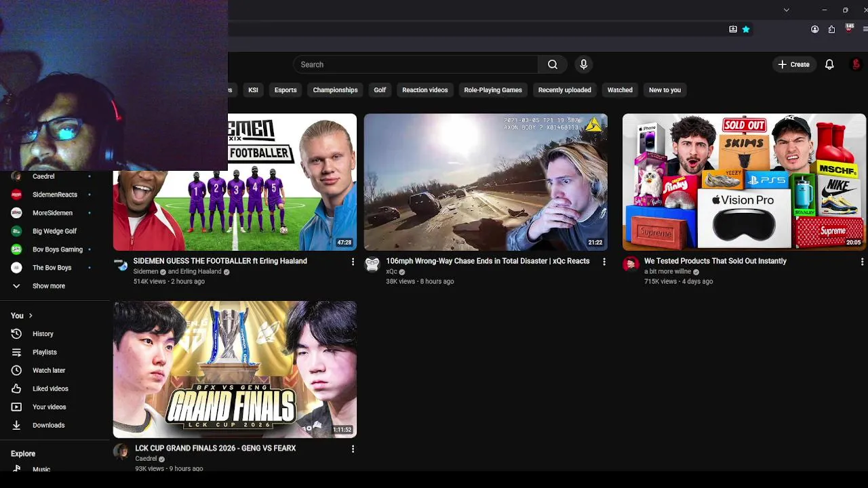The width and height of the screenshot is (868, 488).
Task: Click the blue bookmark star in address bar
Action: (x=746, y=29)
